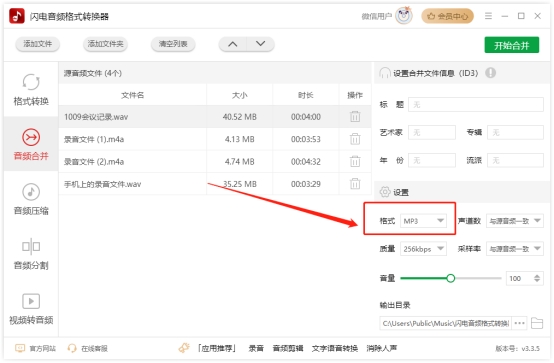This screenshot has width=554, height=363.
Task: Open the recommended 录音 recording app link
Action: pos(256,349)
